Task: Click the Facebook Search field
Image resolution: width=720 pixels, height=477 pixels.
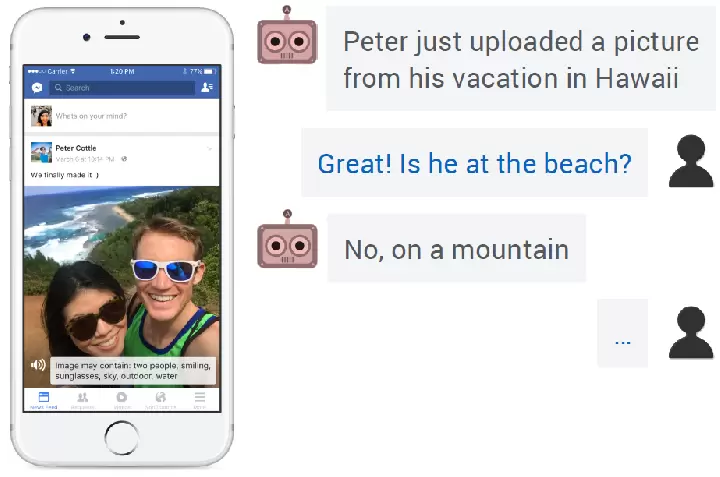Action: pos(122,88)
